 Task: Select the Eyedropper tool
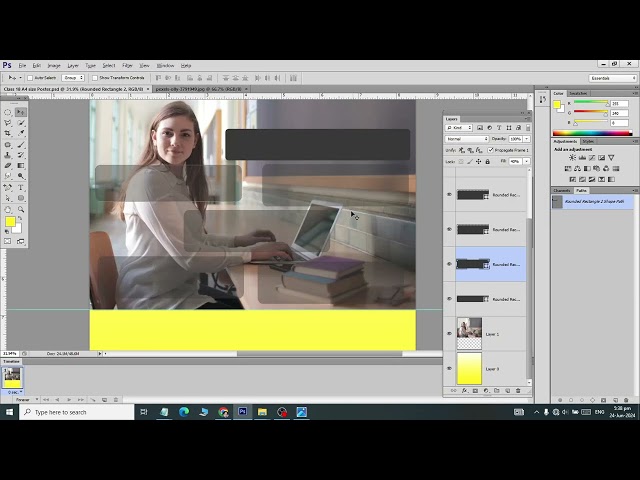pos(21,133)
